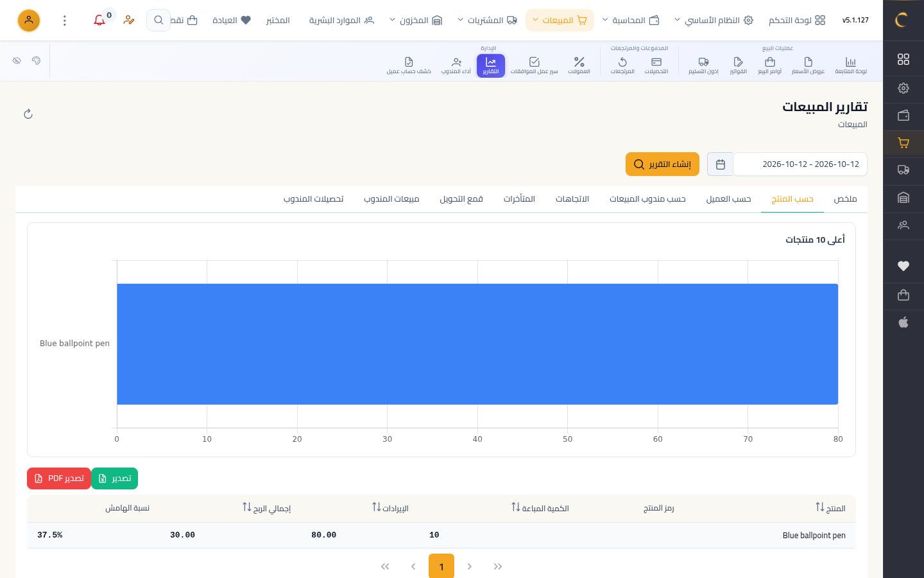This screenshot has width=924, height=578.
Task: Open representative performance (أداء المندوب) icon
Action: (x=456, y=65)
